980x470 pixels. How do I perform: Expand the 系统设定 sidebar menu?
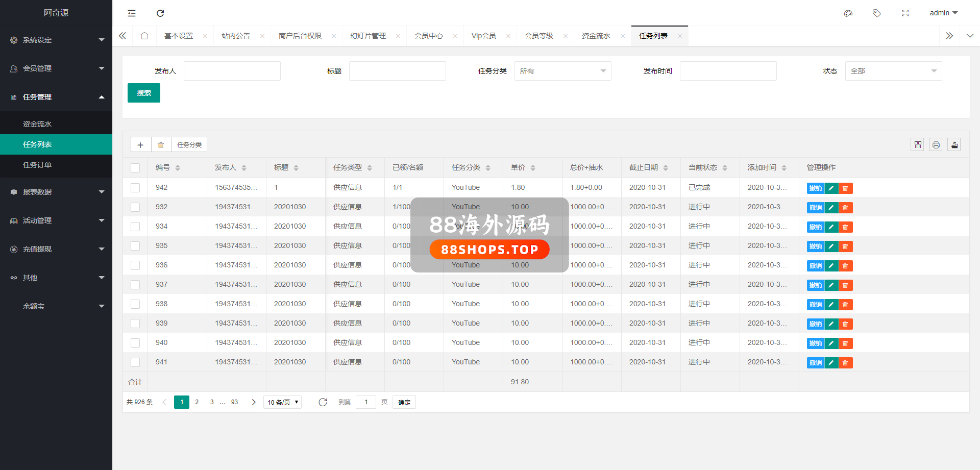click(x=56, y=40)
